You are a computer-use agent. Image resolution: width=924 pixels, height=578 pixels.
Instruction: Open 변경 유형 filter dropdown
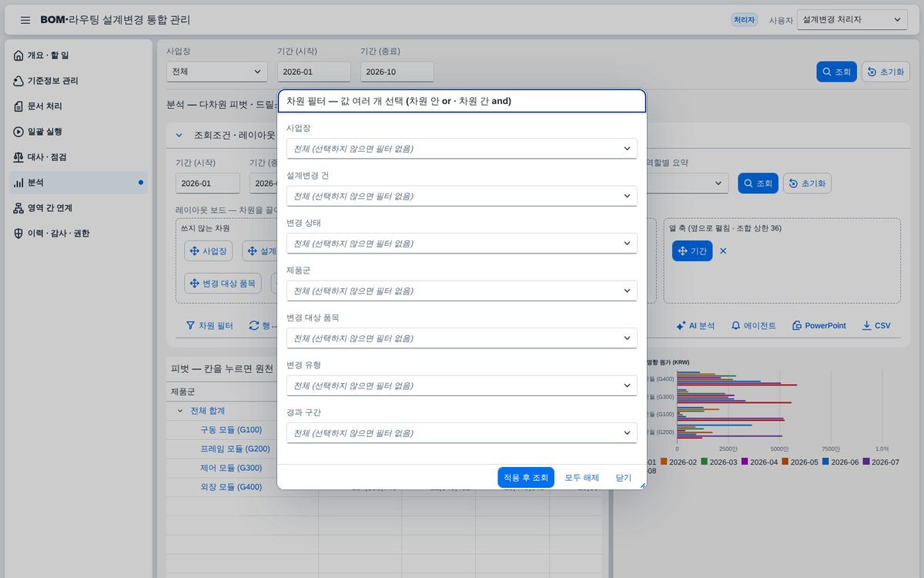click(x=462, y=385)
